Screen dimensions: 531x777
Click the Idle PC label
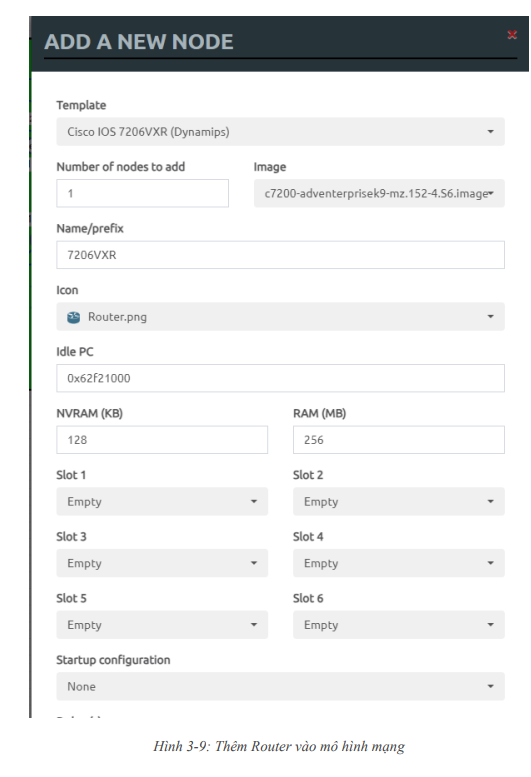point(75,352)
